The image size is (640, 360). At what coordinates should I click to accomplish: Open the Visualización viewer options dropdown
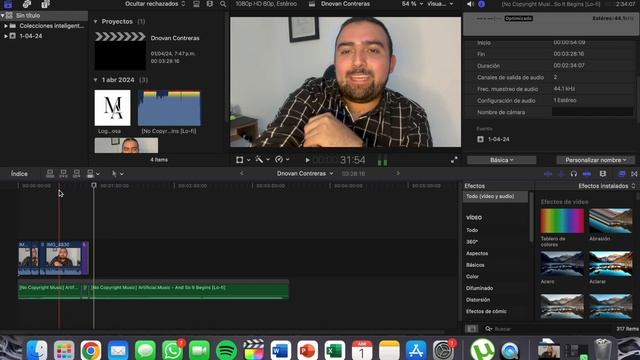tap(440, 4)
